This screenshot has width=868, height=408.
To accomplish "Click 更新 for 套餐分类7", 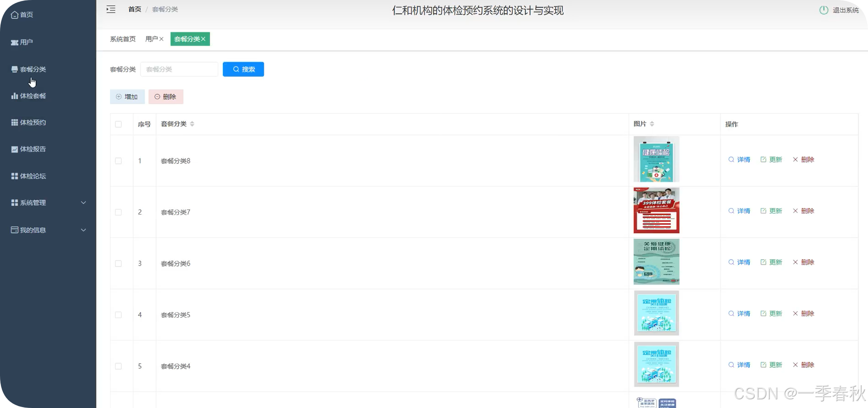I will pos(771,211).
